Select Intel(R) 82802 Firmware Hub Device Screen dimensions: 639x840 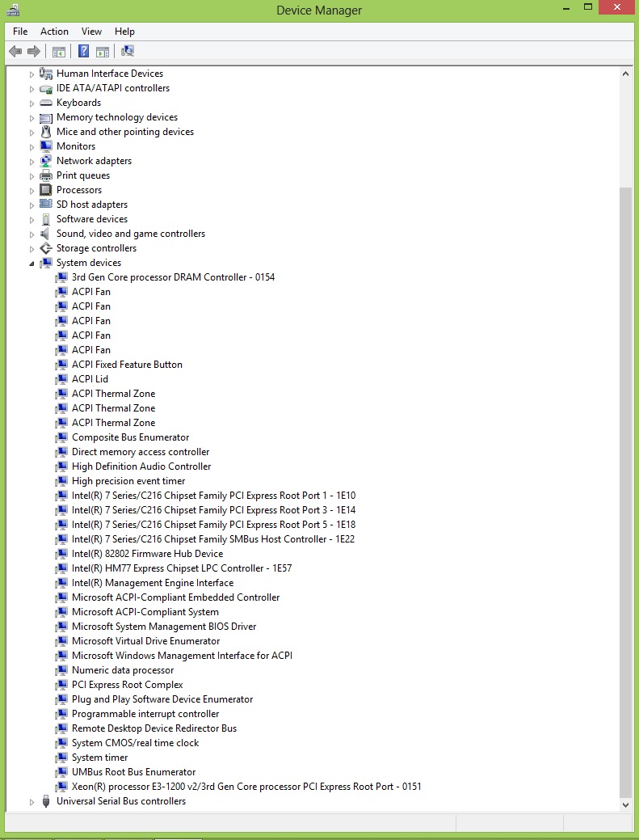[x=148, y=554]
